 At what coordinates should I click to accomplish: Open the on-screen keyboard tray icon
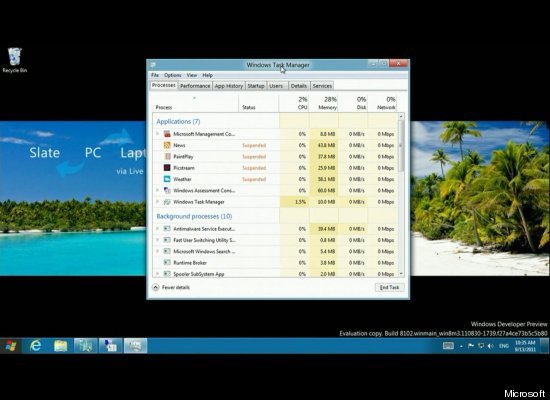pyautogui.click(x=448, y=346)
